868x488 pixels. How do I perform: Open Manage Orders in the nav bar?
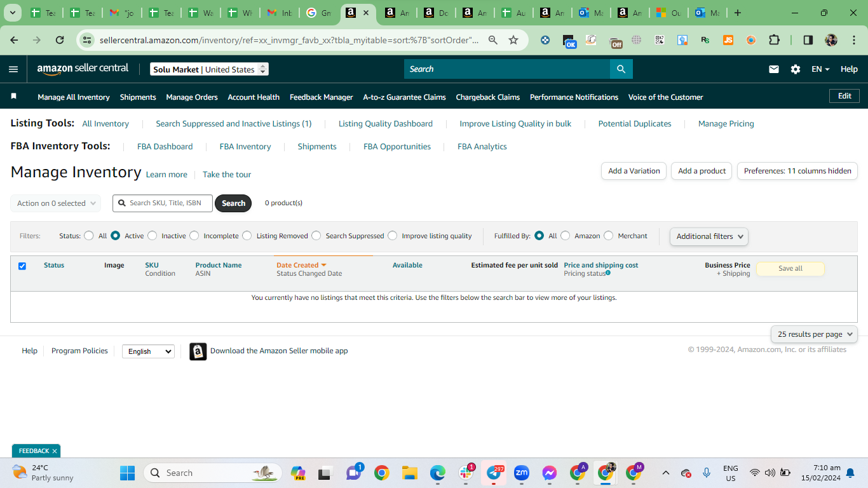192,97
